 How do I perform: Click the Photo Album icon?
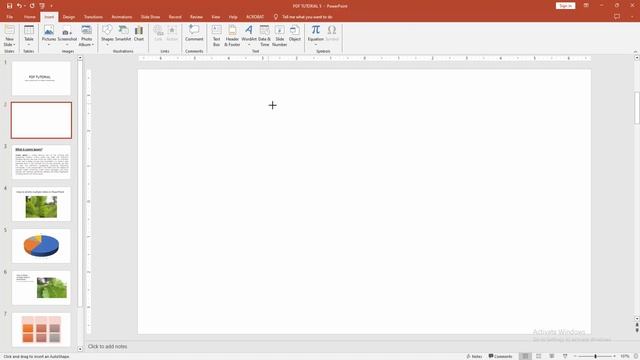[86, 30]
